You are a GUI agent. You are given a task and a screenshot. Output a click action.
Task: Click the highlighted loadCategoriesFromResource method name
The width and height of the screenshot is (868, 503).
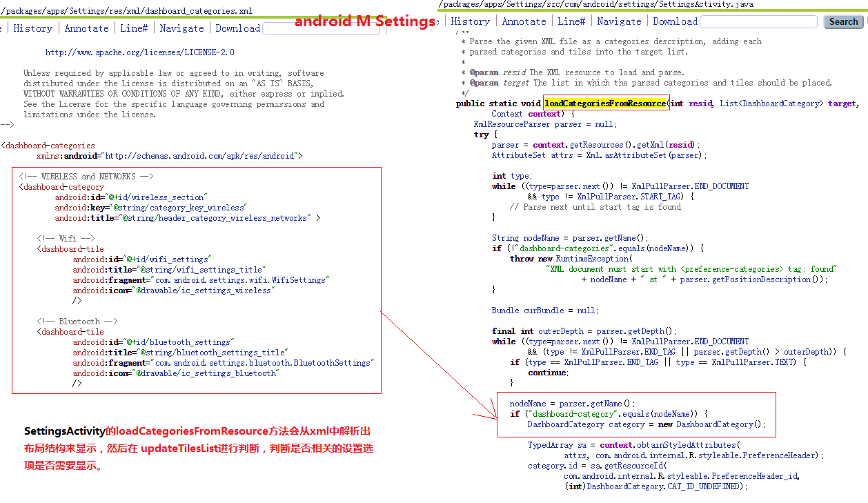point(605,103)
